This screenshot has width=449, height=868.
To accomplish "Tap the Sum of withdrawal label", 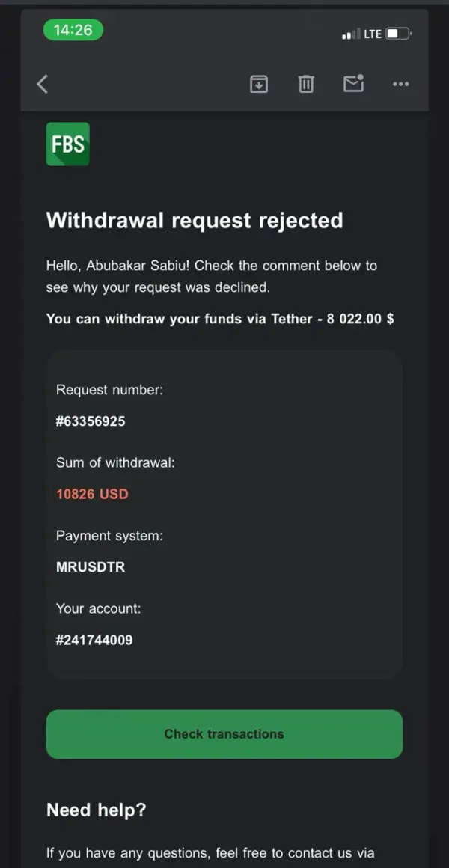I will point(115,462).
